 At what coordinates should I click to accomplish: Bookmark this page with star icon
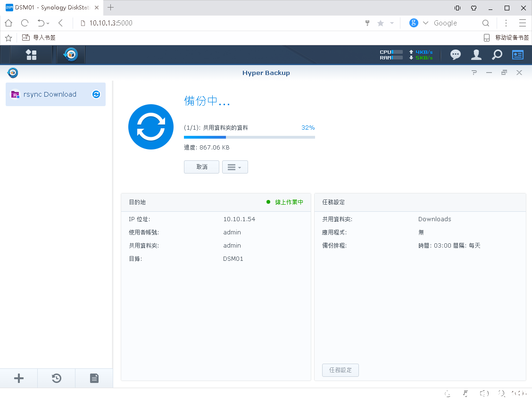click(380, 23)
